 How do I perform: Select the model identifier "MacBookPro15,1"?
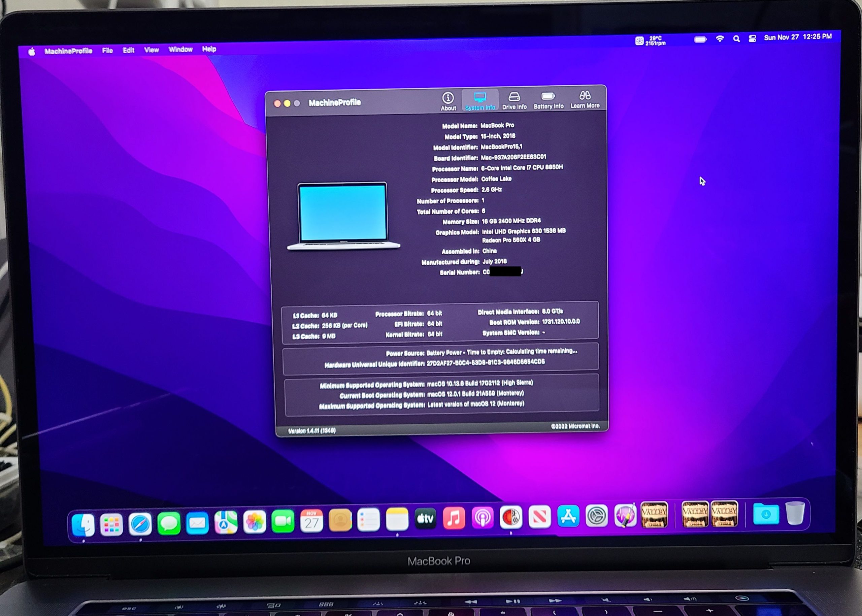tap(501, 147)
